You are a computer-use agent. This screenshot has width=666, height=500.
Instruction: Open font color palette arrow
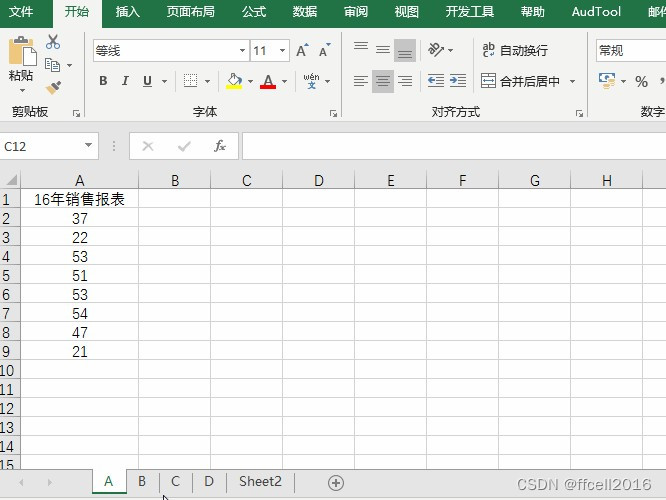285,81
